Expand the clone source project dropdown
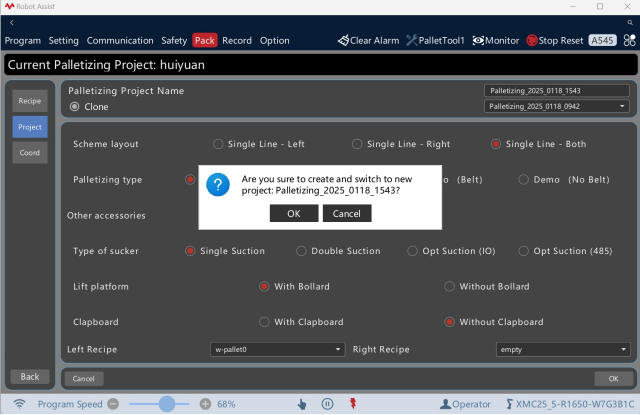This screenshot has height=415, width=640. pos(556,107)
